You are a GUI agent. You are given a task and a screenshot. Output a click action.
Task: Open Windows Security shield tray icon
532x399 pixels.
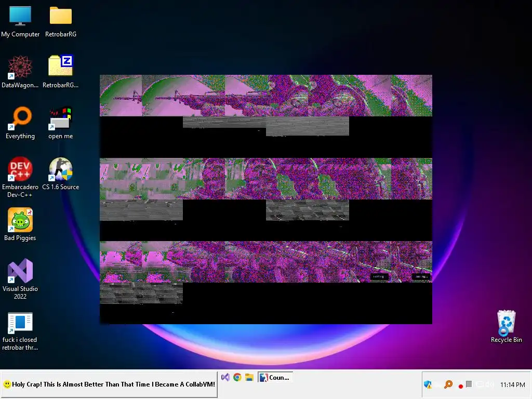click(428, 384)
